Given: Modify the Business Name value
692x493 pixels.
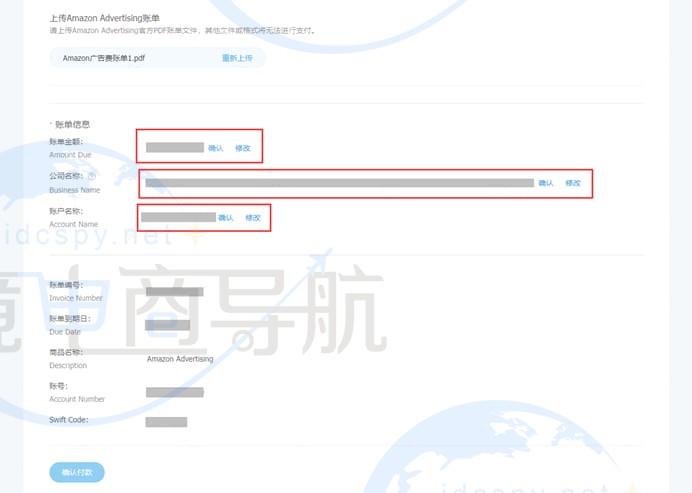Looking at the screenshot, I should pos(573,183).
